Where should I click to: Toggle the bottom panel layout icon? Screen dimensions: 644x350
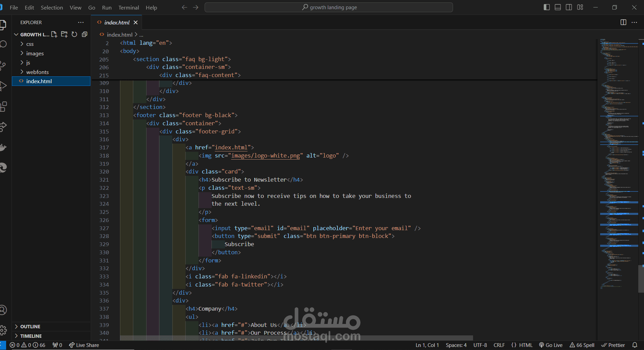tap(558, 7)
